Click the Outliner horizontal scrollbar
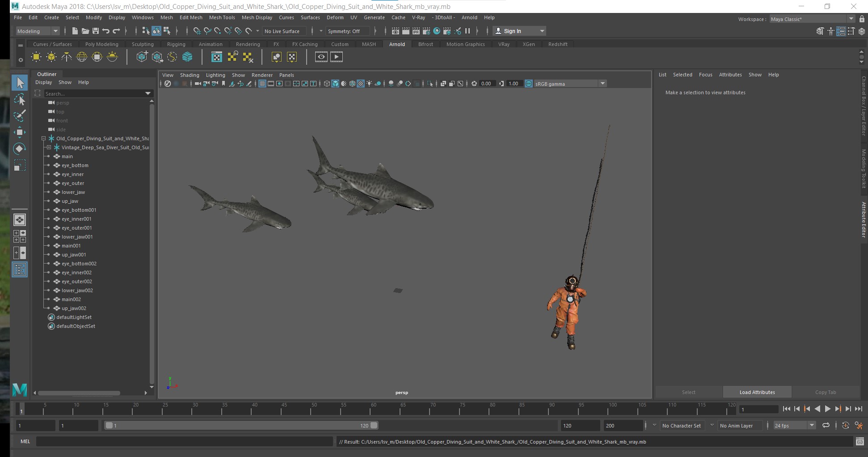The height and width of the screenshot is (457, 868). tap(79, 393)
